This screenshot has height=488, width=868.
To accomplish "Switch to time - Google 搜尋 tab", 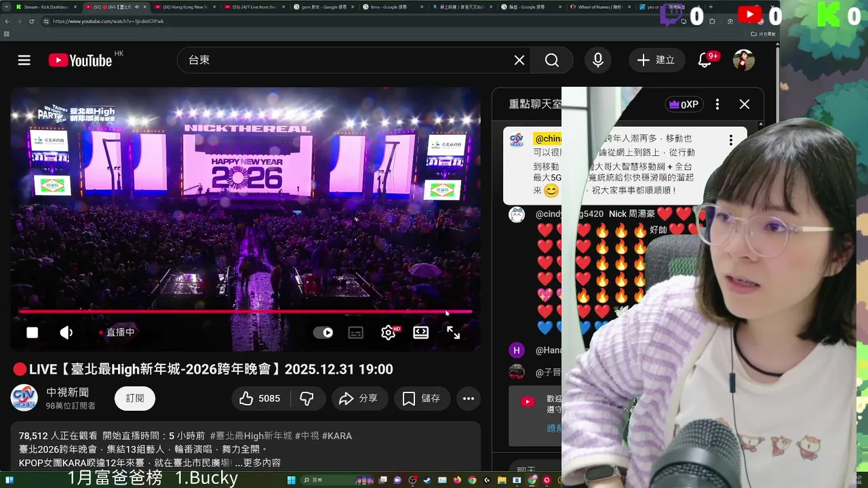I will coord(392,7).
